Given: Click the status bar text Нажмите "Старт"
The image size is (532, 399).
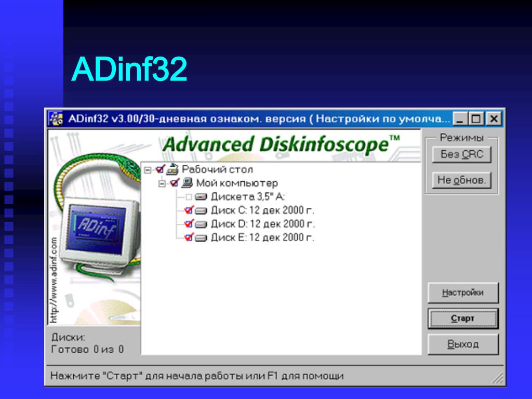Looking at the screenshot, I should coord(197,376).
